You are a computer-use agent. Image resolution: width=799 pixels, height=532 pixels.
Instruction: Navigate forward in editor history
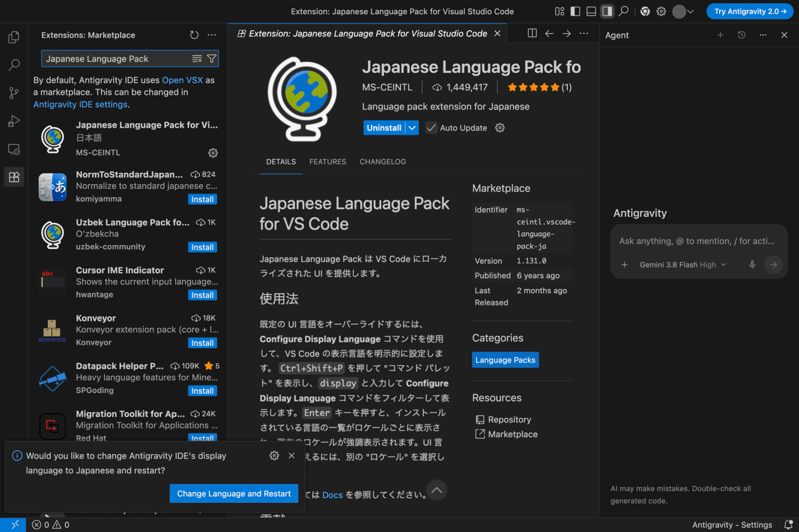(x=566, y=34)
